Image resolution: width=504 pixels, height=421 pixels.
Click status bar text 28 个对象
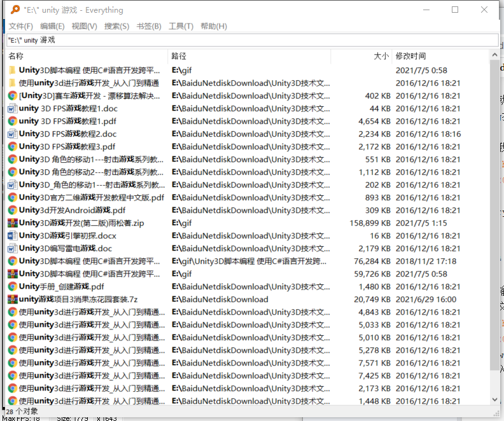[x=22, y=411]
